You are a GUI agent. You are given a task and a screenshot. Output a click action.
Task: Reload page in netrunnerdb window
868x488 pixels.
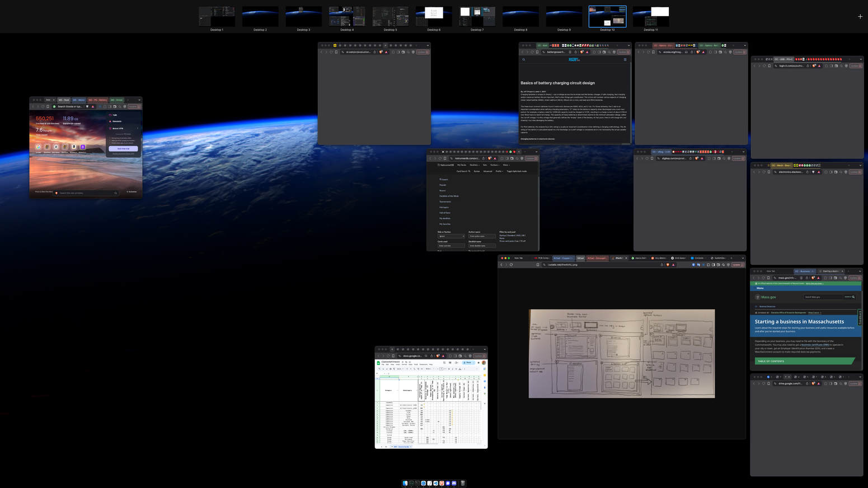(x=440, y=158)
